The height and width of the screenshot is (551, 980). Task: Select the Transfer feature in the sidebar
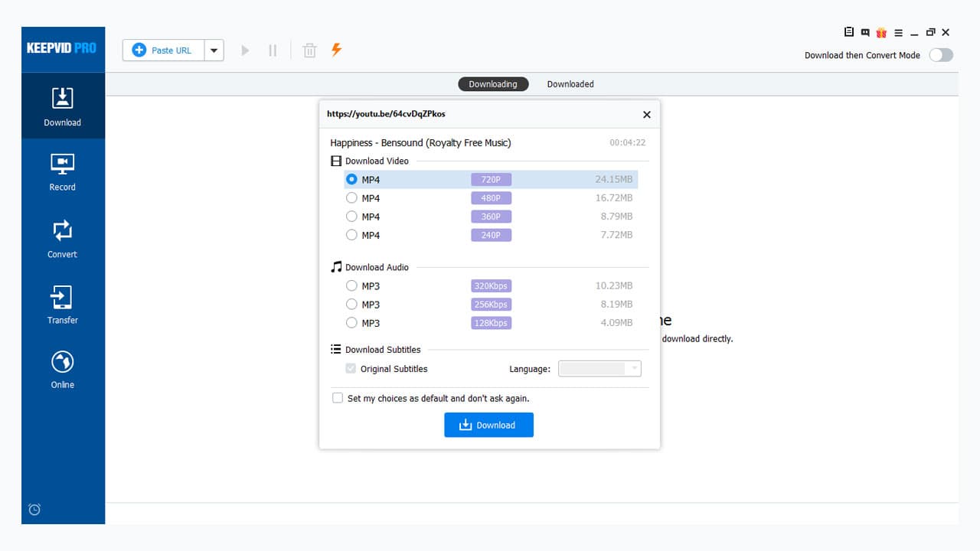[62, 303]
